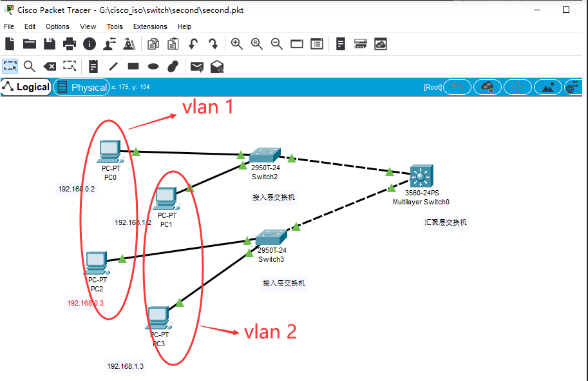Open the Extensions menu

point(150,26)
